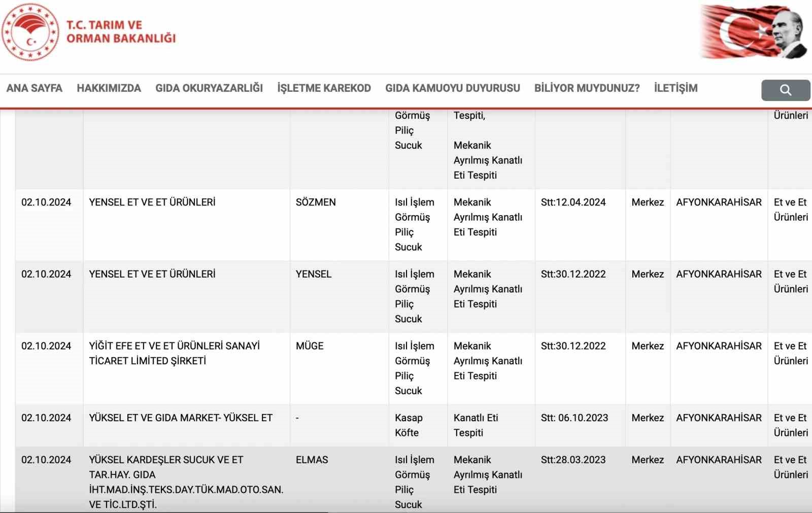The image size is (812, 513).
Task: Select the İŞLETME KAREKOD menu entry
Action: pos(324,88)
